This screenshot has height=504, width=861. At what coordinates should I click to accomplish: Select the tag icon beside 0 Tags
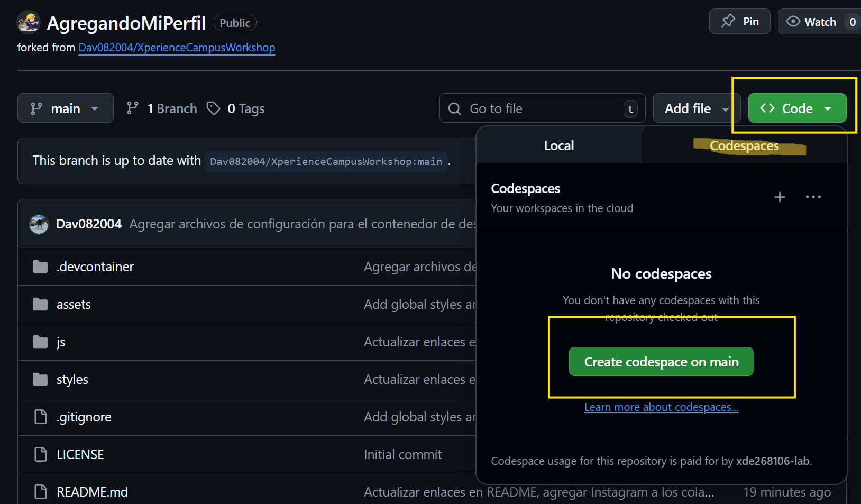(214, 108)
